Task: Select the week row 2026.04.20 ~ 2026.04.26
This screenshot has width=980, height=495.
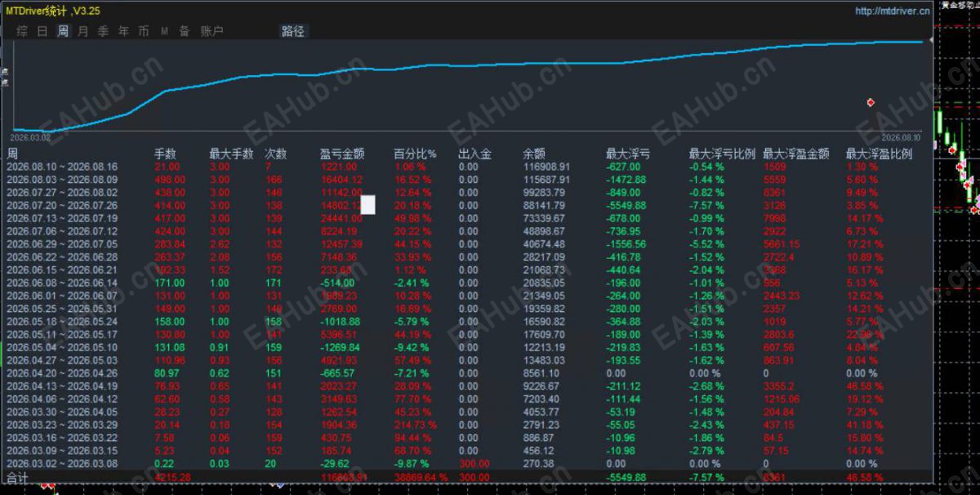Action: (x=467, y=373)
